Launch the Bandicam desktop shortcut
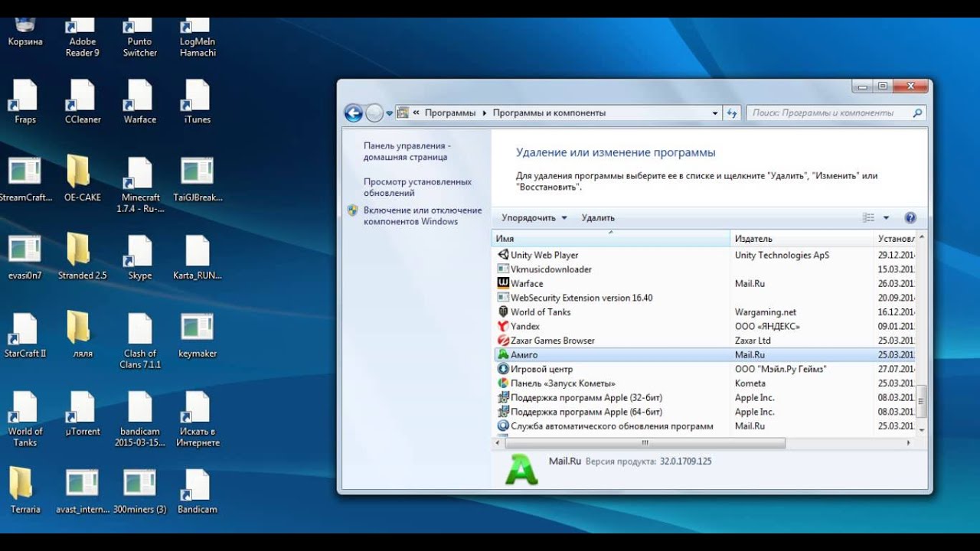This screenshot has height=551, width=980. coord(198,491)
